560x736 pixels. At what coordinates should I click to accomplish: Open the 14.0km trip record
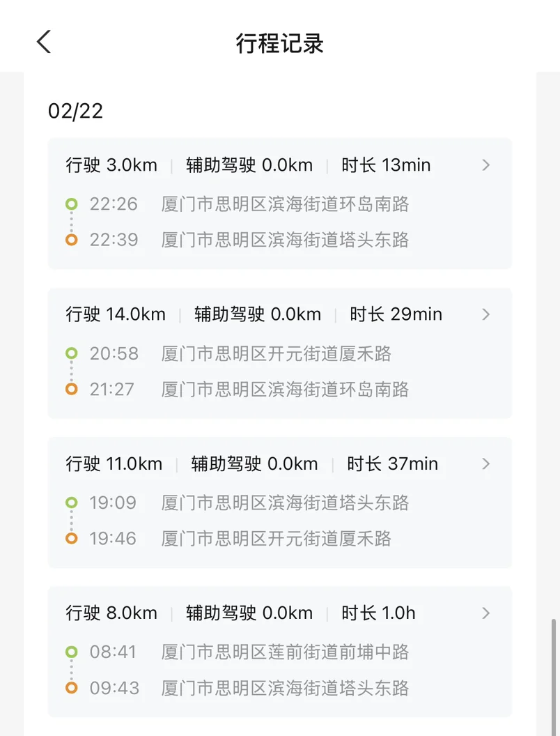pyautogui.click(x=116, y=314)
